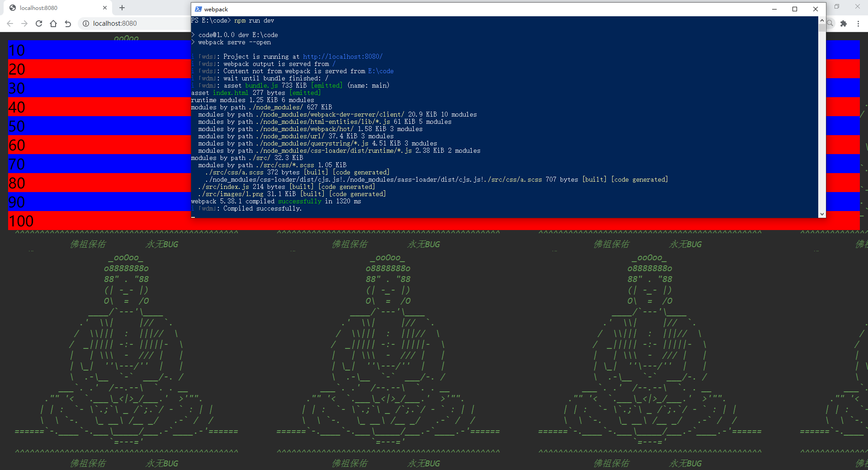
Task: Click the 'bundle.js' asset name in the terminal
Action: coord(262,85)
